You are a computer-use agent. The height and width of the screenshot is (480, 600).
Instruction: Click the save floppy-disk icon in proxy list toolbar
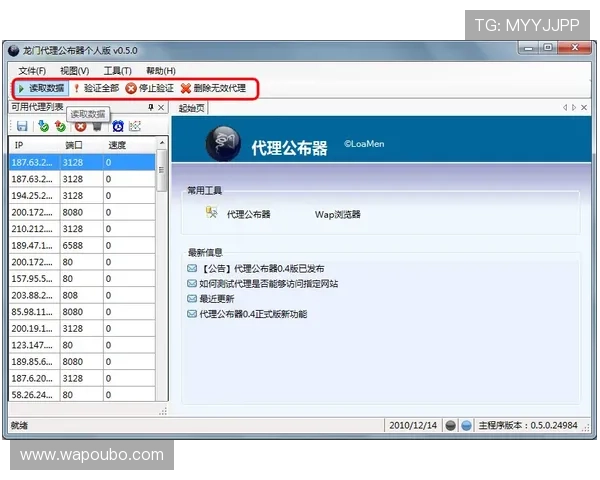(22, 126)
